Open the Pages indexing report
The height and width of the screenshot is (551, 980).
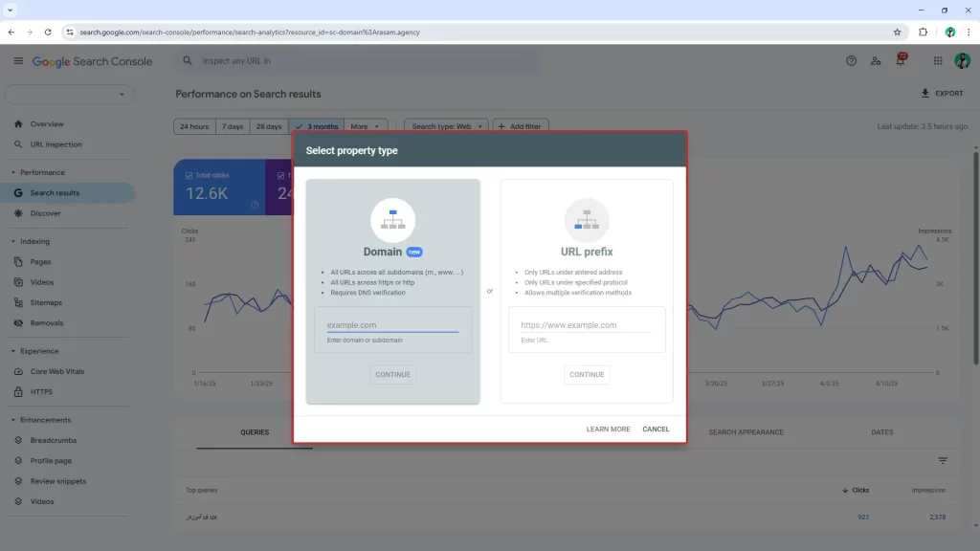tap(40, 262)
